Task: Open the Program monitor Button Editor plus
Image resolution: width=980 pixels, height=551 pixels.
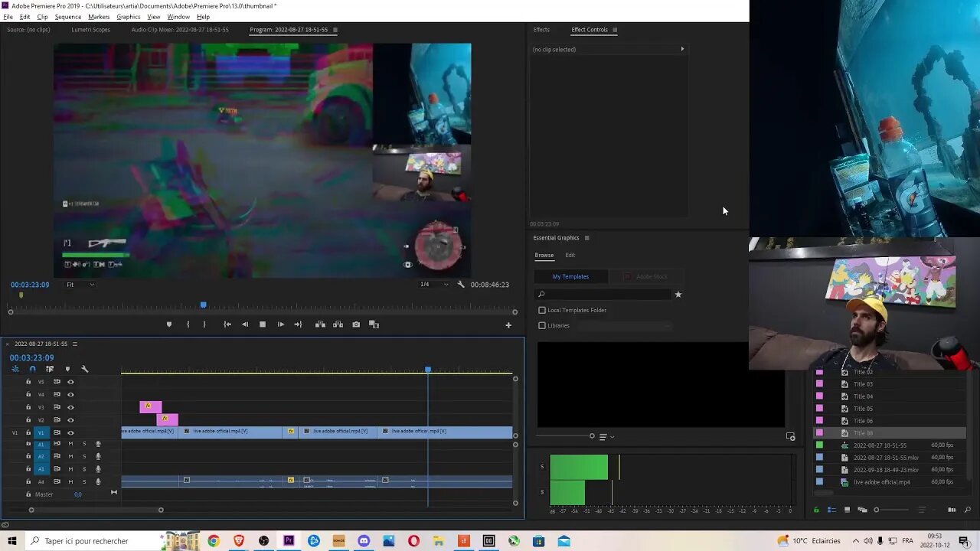Action: click(x=508, y=325)
